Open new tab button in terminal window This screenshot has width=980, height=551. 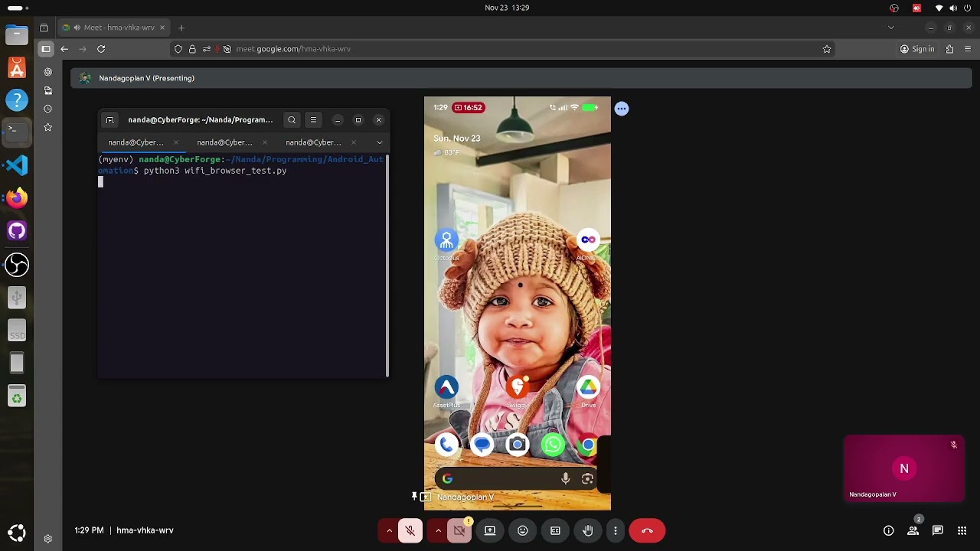point(110,120)
